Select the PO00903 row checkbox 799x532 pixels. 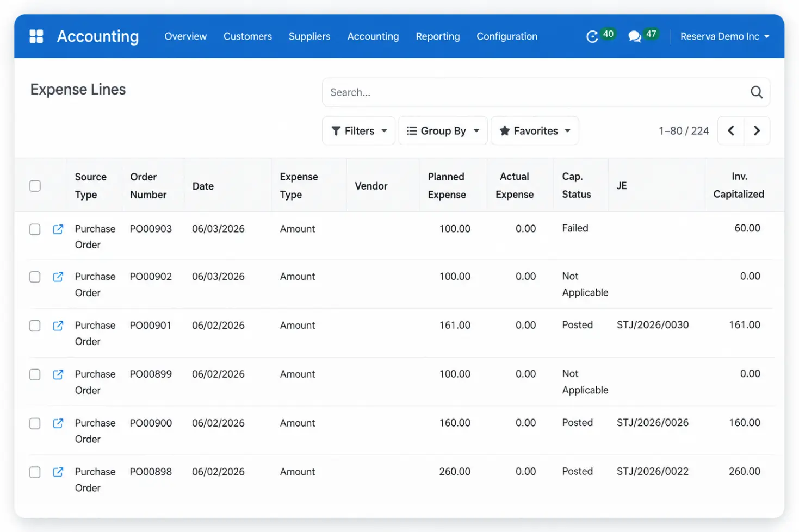click(x=35, y=229)
